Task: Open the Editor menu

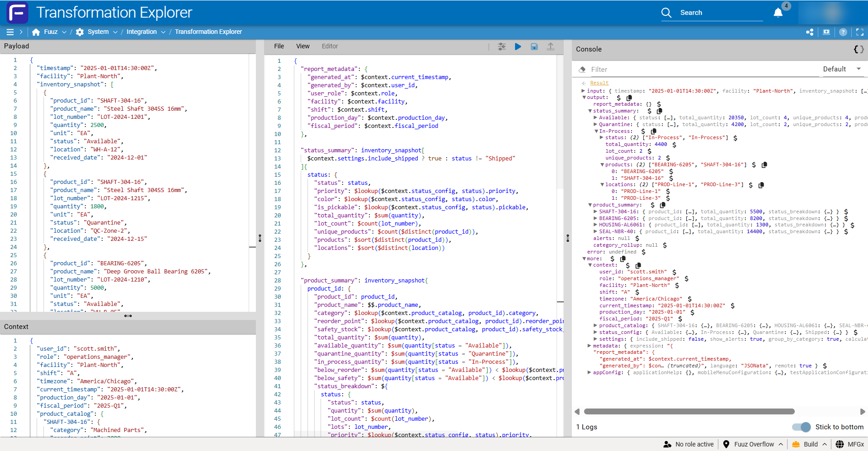Action: [x=330, y=46]
